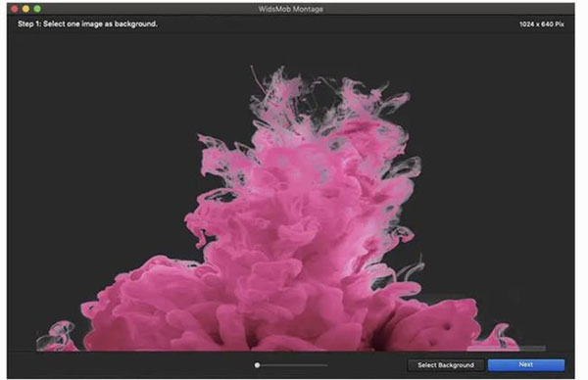Click the zoom slider track
Screen dimensions: 588x380
tap(291, 365)
